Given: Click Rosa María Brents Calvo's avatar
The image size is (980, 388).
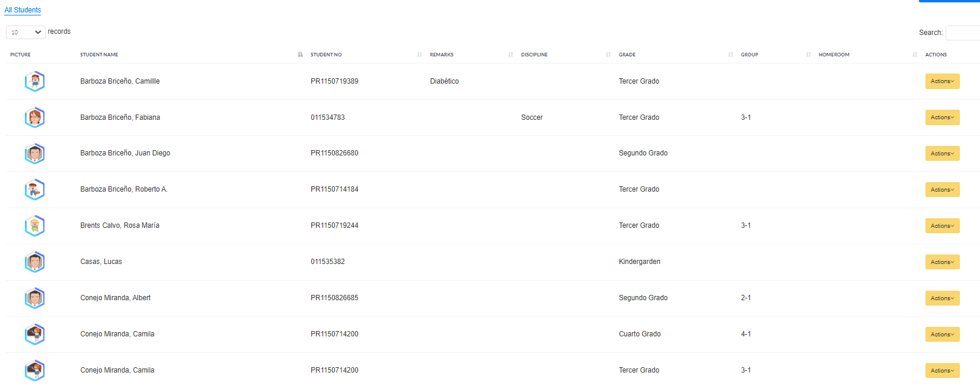Looking at the screenshot, I should pos(34,226).
